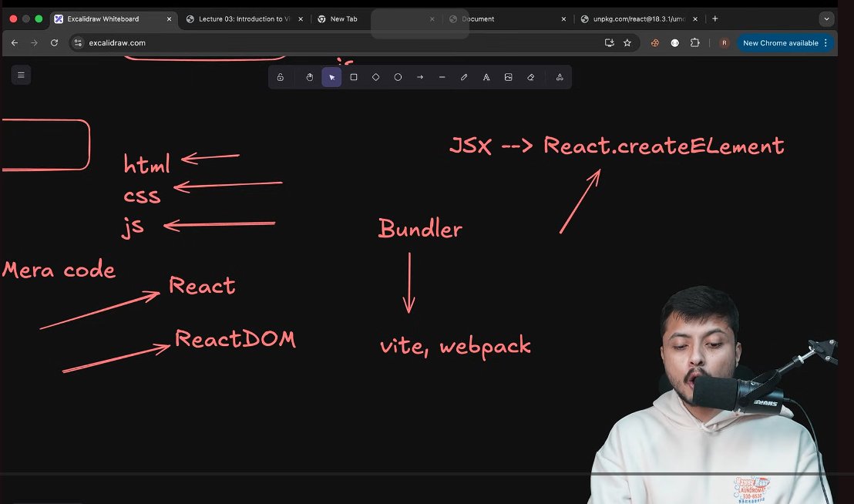Open the More shapes tool menu
The image size is (854, 504).
tap(560, 77)
